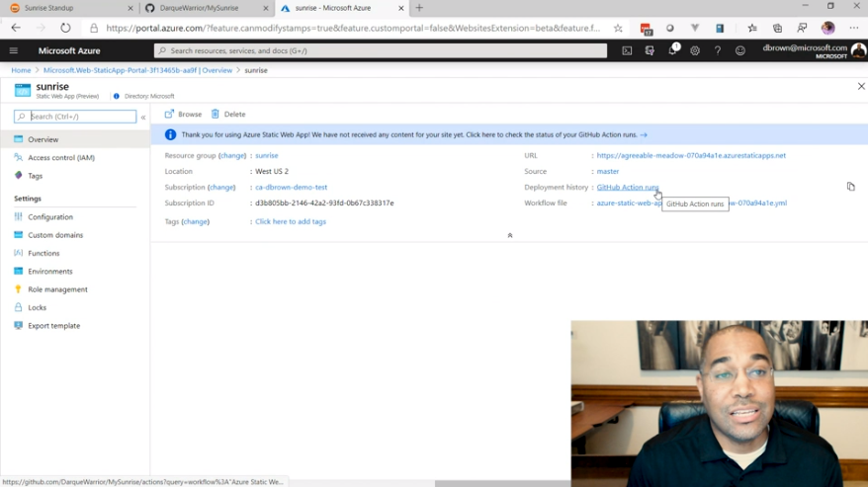Screen dimensions: 868x487
Task: Open the master source branch link
Action: pyautogui.click(x=608, y=172)
